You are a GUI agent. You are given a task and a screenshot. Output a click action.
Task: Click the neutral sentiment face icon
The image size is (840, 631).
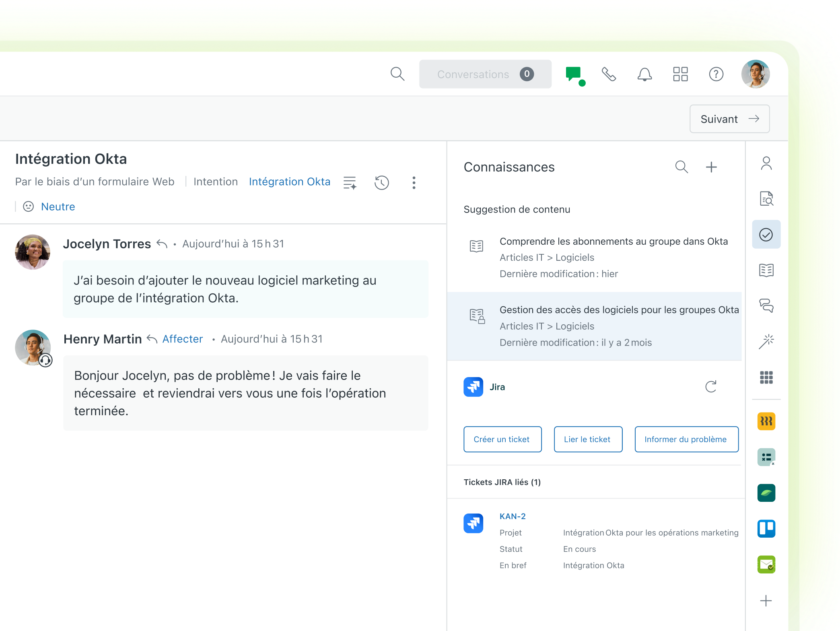[x=28, y=206]
